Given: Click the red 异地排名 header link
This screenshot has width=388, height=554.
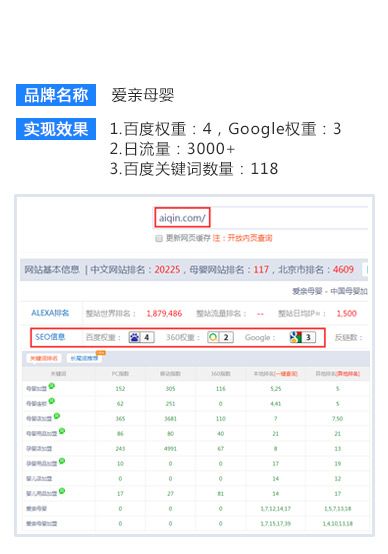Looking at the screenshot, I should click(347, 374).
